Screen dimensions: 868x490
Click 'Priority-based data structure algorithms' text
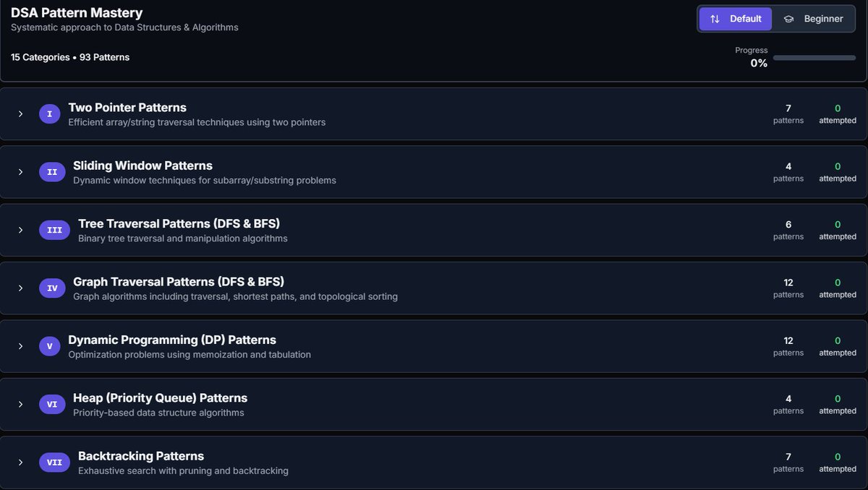pos(158,413)
